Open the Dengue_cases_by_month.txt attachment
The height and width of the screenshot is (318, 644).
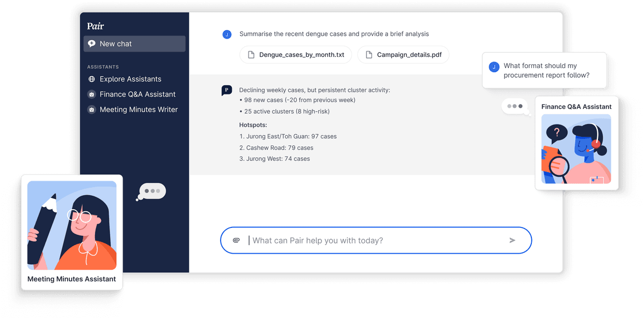coord(296,55)
